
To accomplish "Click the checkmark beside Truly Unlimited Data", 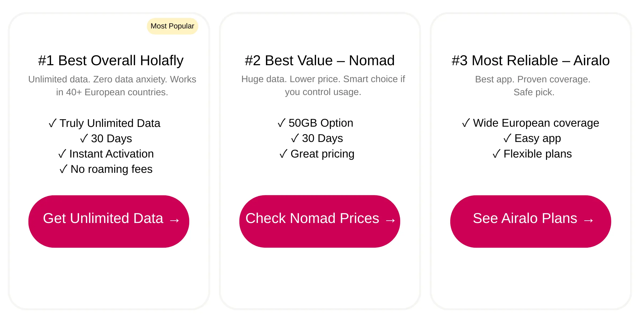I will (52, 123).
